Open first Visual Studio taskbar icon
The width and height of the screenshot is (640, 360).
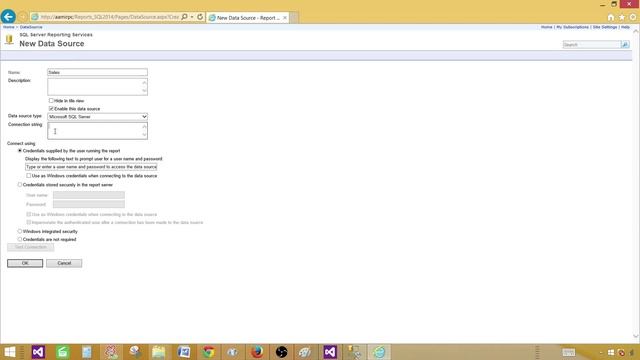point(38,352)
